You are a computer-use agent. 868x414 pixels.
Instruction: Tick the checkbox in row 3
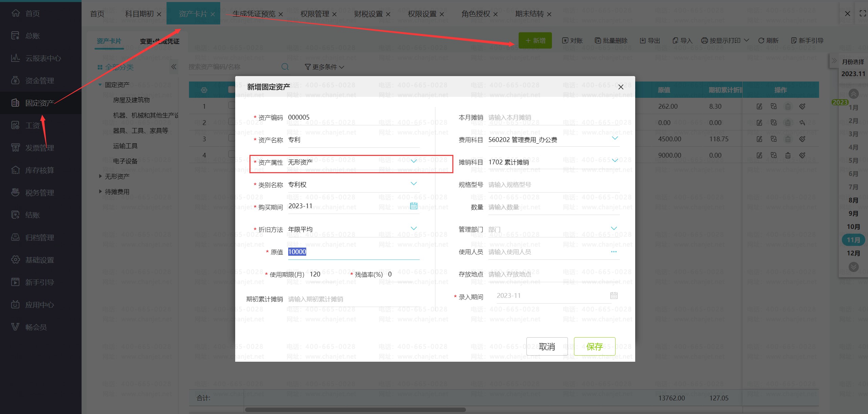click(231, 138)
